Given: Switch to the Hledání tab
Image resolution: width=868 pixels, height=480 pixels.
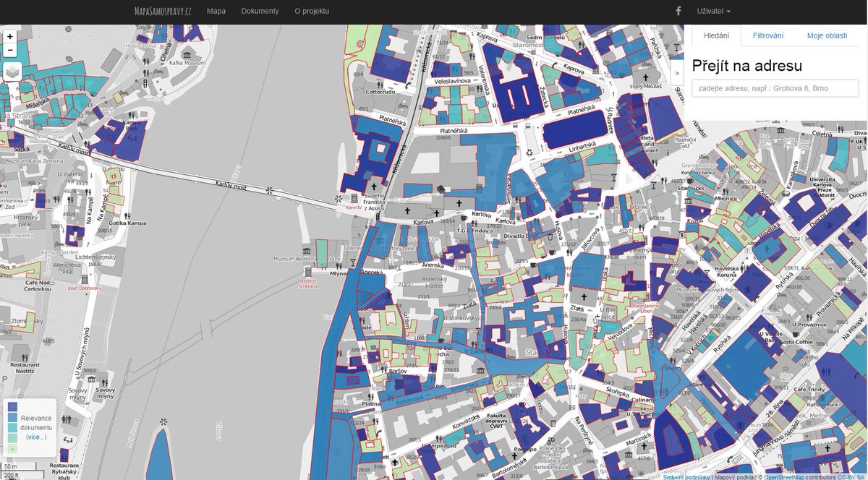Looking at the screenshot, I should (716, 34).
